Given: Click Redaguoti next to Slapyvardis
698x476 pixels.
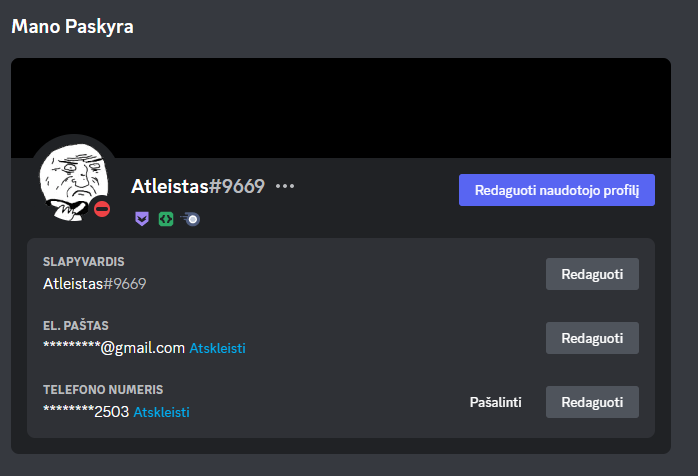Looking at the screenshot, I should tap(592, 274).
